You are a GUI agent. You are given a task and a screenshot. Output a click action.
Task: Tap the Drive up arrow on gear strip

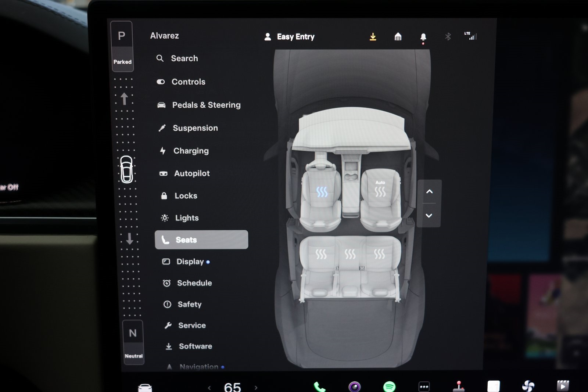124,99
